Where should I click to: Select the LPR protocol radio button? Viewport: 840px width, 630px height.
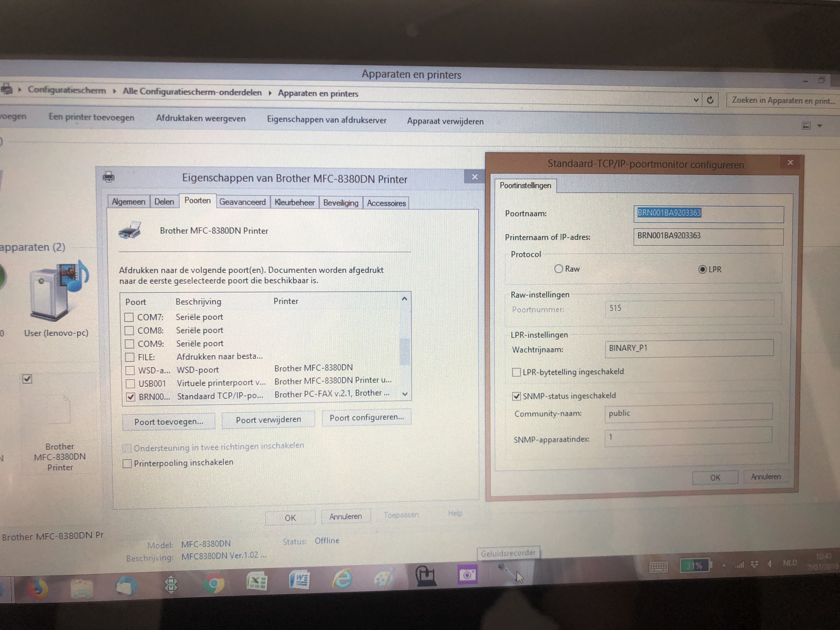[x=702, y=269]
